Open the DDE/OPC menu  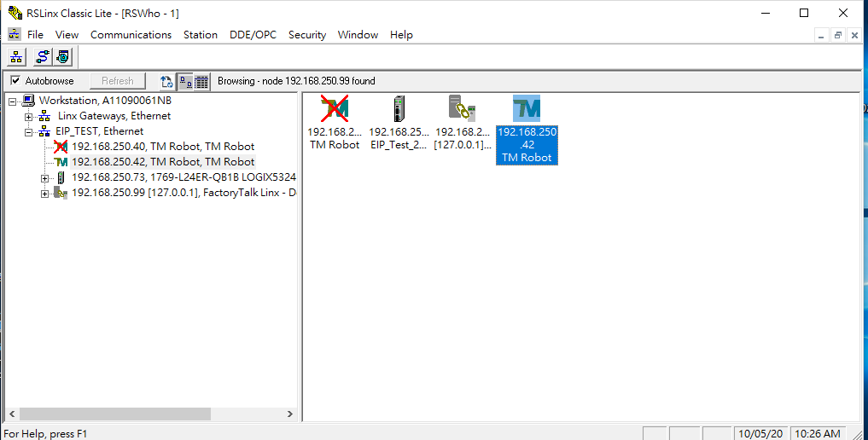tap(253, 34)
